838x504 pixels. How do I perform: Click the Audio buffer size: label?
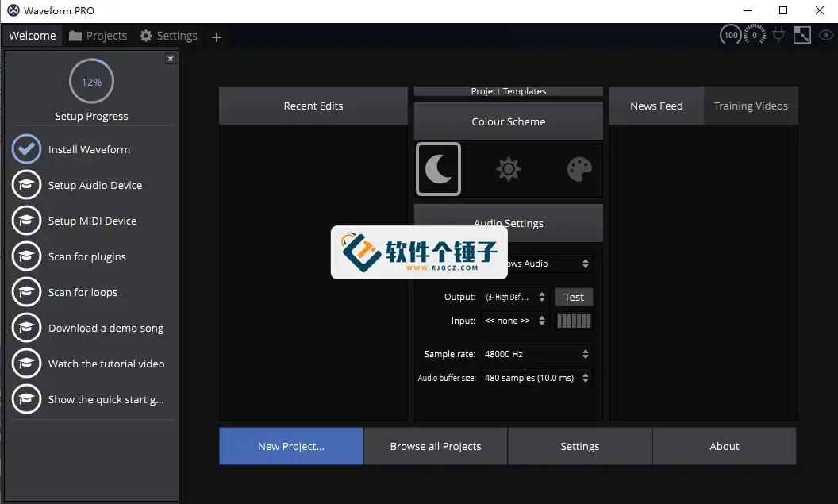click(447, 378)
